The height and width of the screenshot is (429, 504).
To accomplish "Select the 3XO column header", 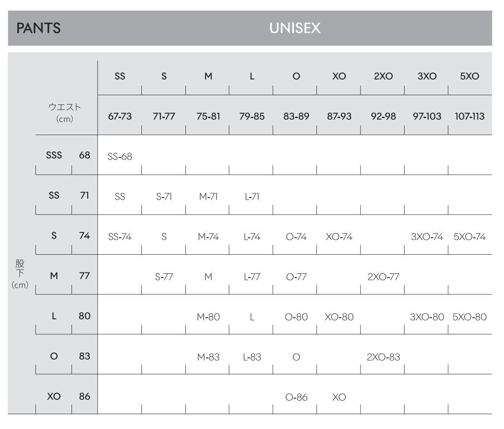I will 426,77.
